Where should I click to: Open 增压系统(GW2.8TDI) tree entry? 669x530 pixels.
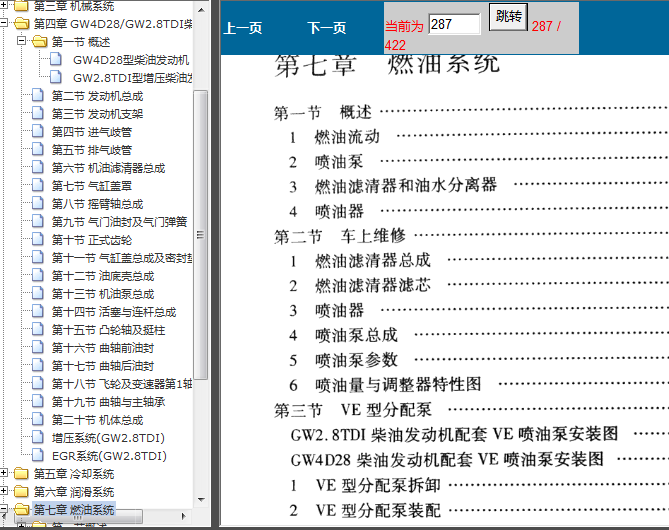pyautogui.click(x=108, y=438)
